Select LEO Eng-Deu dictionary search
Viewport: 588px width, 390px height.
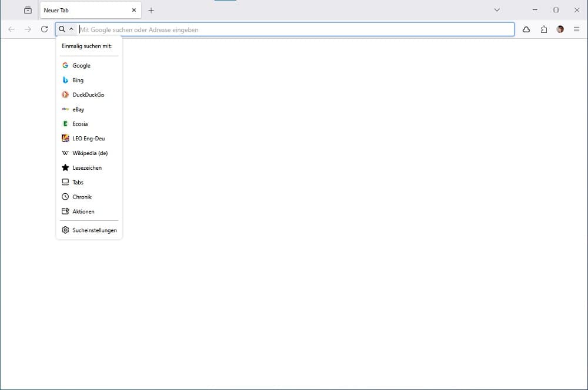[x=89, y=139]
